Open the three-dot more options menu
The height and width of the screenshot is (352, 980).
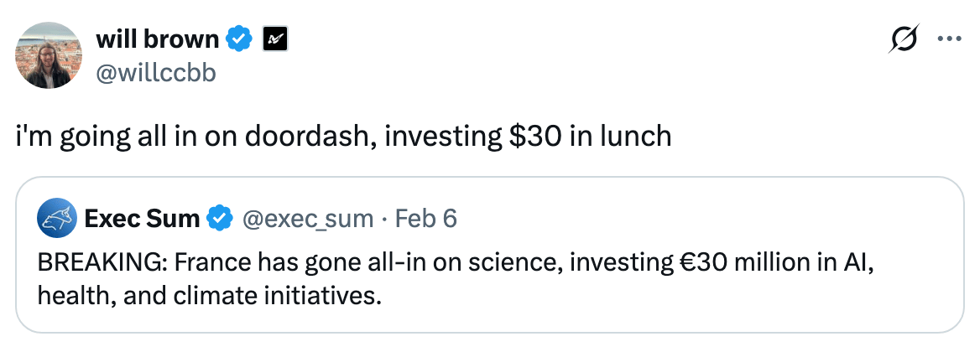point(949,39)
